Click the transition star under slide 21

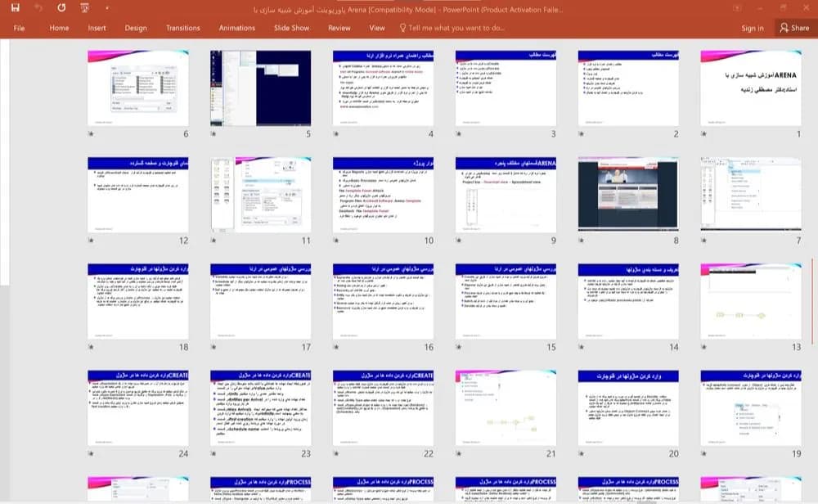pyautogui.click(x=459, y=454)
